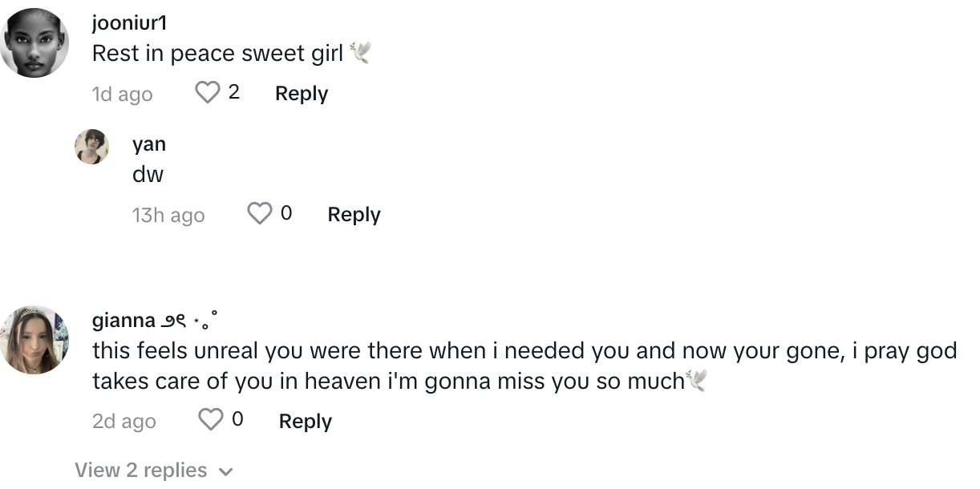Reply to gianna's comment
This screenshot has width=980, height=489.
tap(306, 422)
